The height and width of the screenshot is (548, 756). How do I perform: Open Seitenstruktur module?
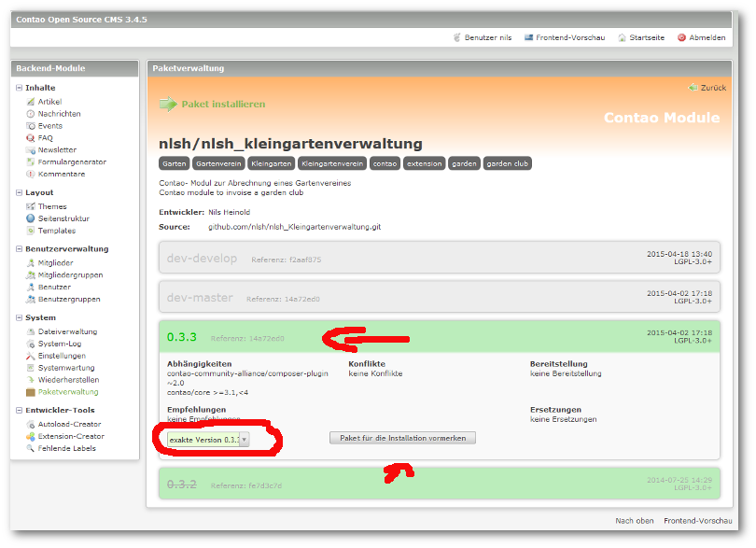[x=63, y=218]
